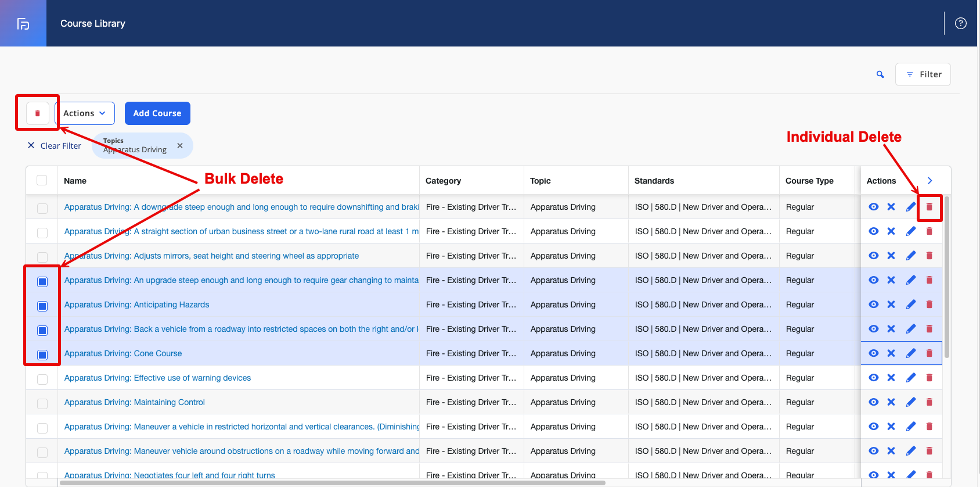Clear Filter link
980x487 pixels.
[x=55, y=146]
